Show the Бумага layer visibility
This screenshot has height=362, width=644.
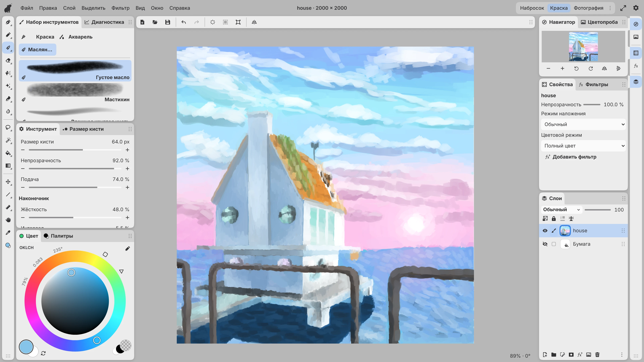pyautogui.click(x=545, y=244)
